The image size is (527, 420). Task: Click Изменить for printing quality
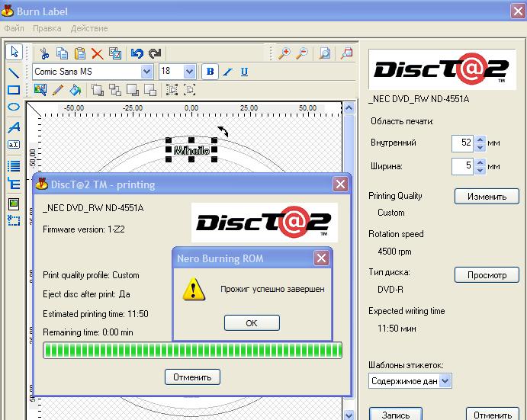487,197
